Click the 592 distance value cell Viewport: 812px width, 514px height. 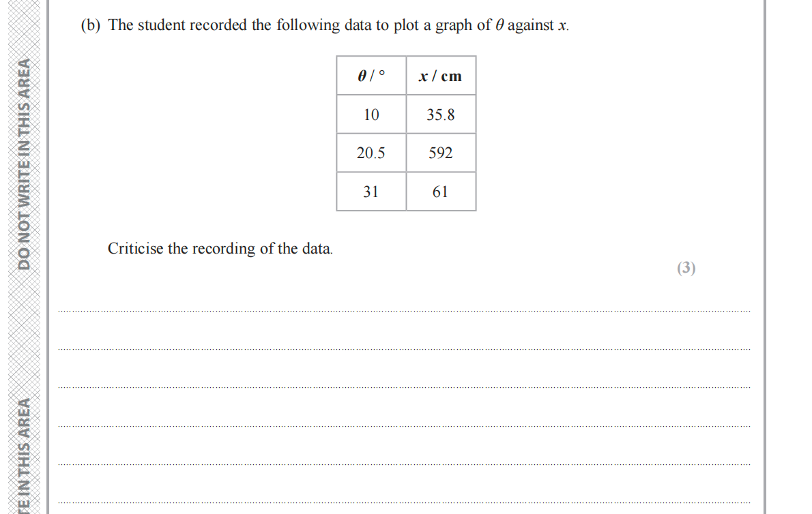pyautogui.click(x=441, y=153)
